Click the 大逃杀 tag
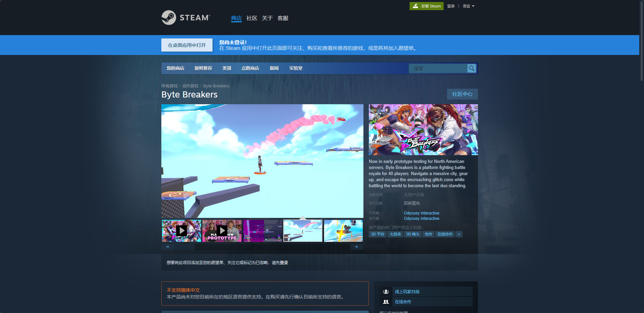This screenshot has width=644, height=313. click(395, 234)
